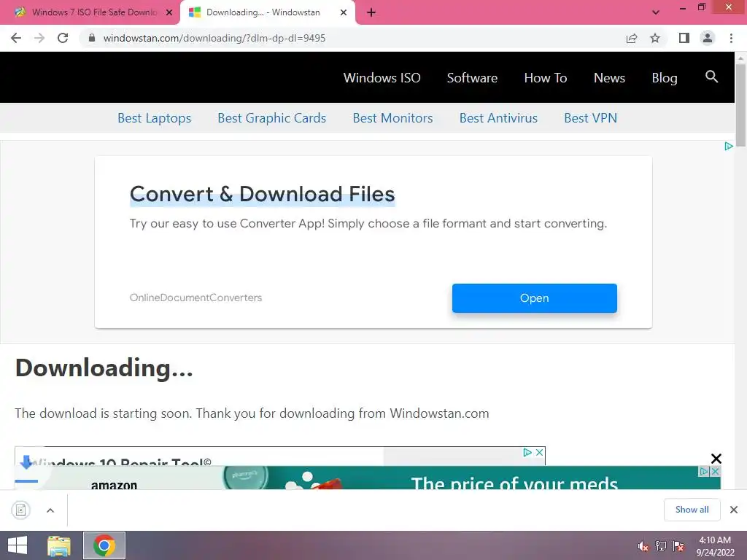
Task: Click the blue Open ad button
Action: click(535, 298)
